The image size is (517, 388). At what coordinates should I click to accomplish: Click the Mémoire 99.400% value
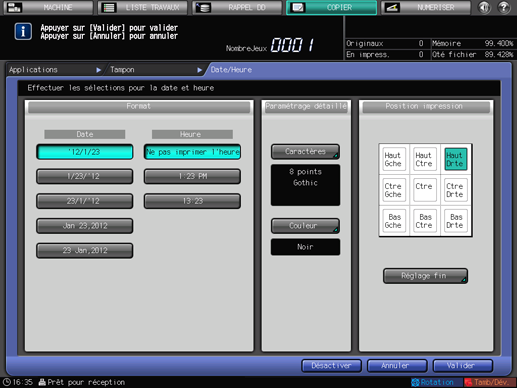[x=499, y=43]
